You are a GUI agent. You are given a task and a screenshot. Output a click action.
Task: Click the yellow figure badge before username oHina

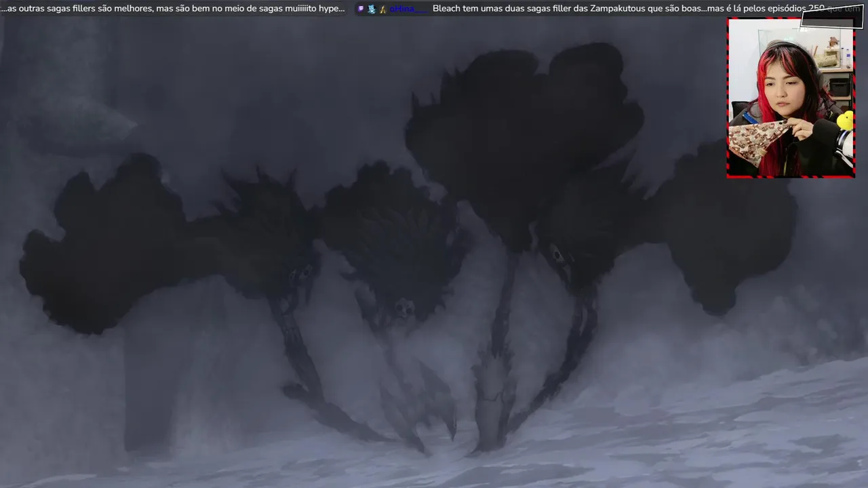(382, 9)
